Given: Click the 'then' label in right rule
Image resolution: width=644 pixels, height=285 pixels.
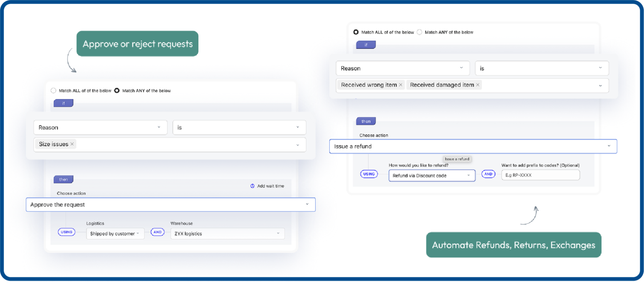Looking at the screenshot, I should pos(366,121).
